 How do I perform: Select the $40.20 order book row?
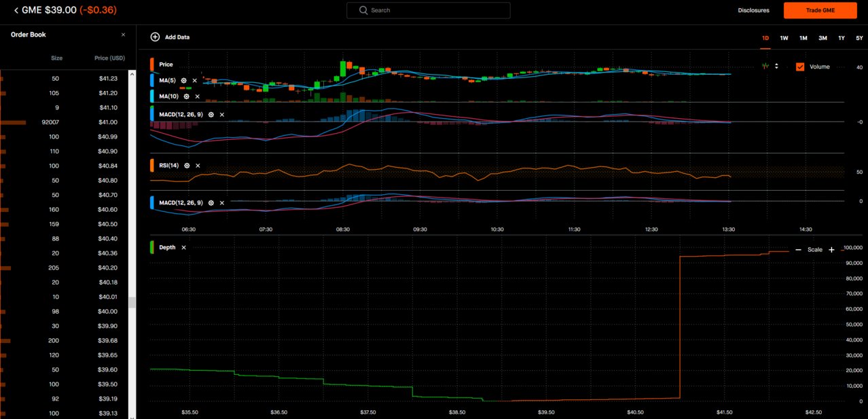pyautogui.click(x=64, y=268)
